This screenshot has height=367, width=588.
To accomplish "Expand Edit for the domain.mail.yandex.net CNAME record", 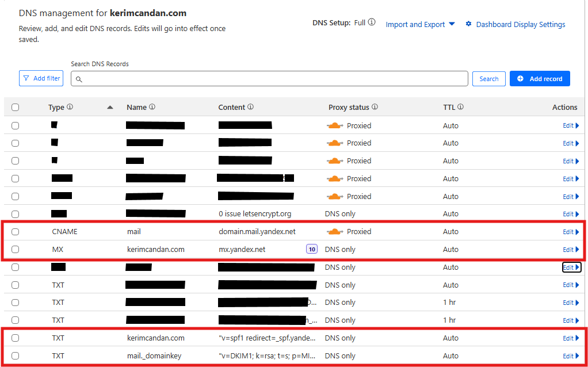I will pyautogui.click(x=571, y=232).
